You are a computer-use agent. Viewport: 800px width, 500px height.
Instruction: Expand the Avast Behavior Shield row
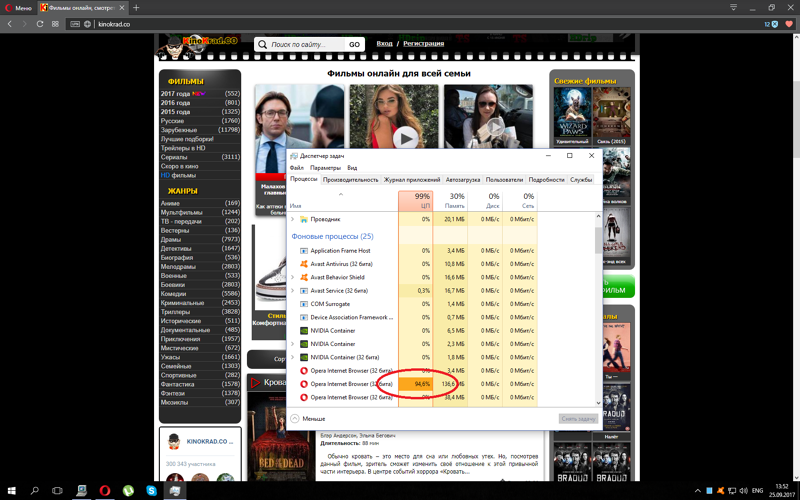point(293,278)
